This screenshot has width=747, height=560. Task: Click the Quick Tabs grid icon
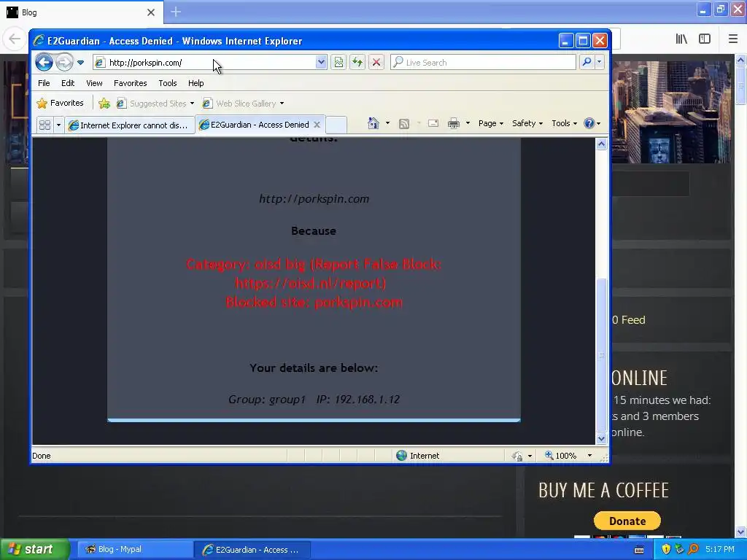pyautogui.click(x=44, y=125)
